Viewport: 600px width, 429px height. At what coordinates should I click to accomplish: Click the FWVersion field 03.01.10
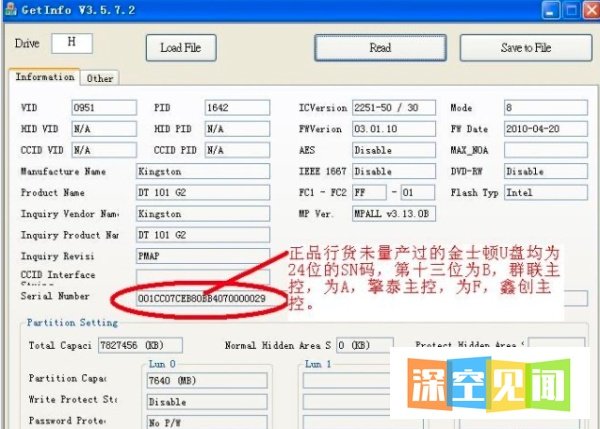point(394,129)
